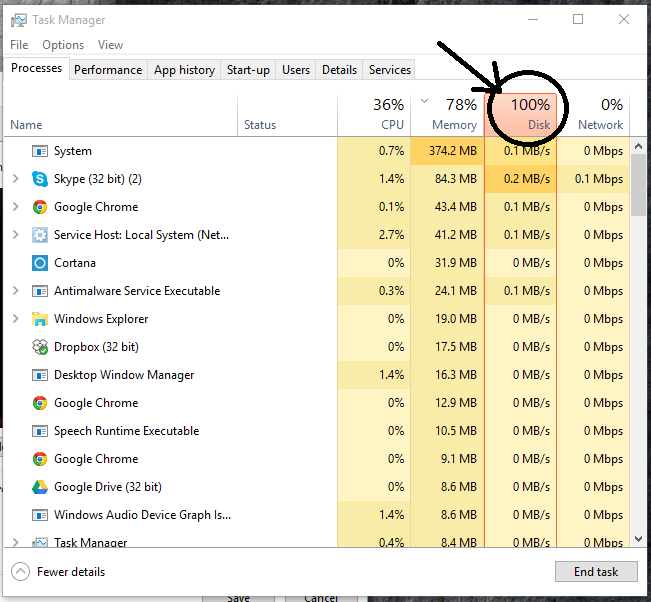Select the Desktop Window Manager name
Viewport: 651px width, 602px height.
124,375
